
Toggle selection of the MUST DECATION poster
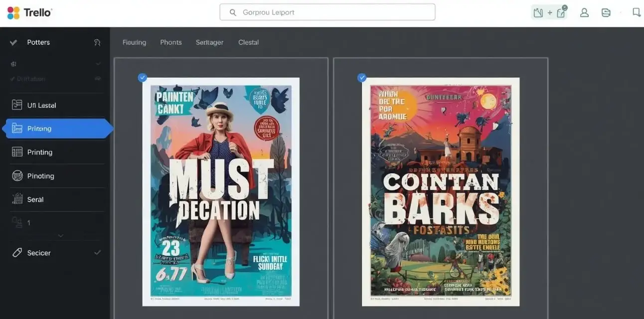coord(143,77)
